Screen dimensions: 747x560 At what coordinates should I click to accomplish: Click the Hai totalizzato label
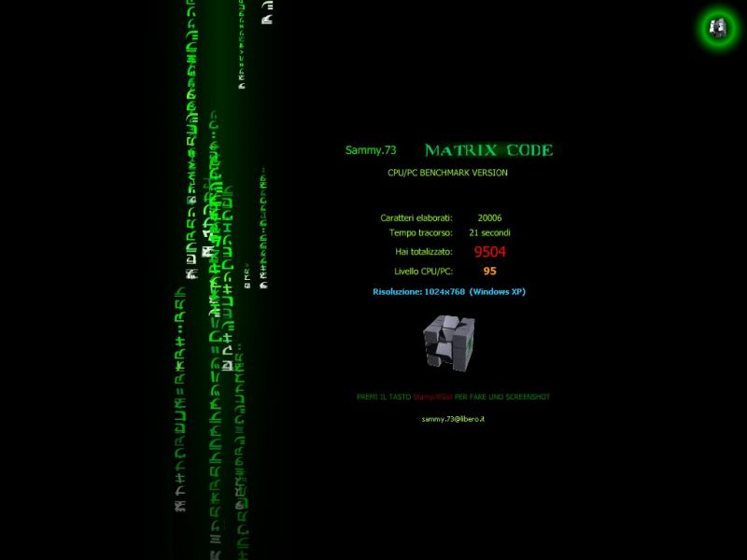coord(424,252)
